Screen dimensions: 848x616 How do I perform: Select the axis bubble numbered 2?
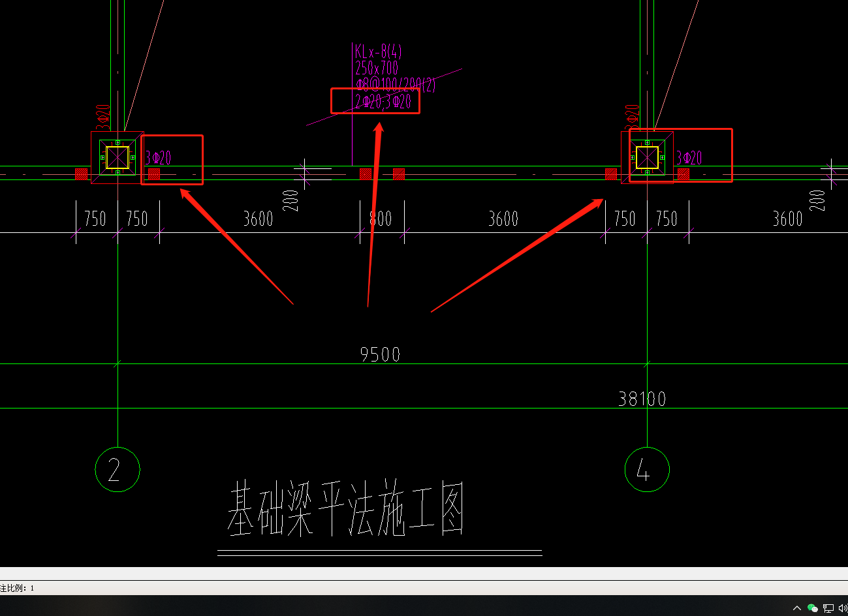point(118,469)
